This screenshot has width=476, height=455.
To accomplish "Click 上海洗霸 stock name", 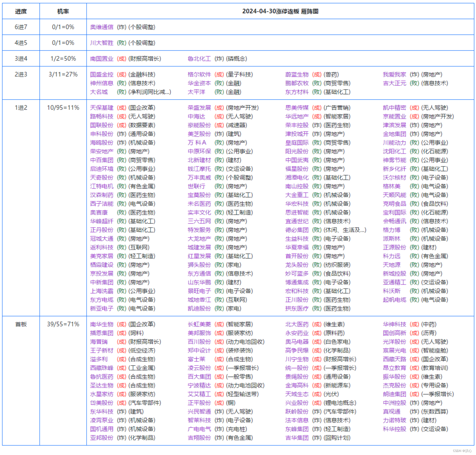I will (102, 291).
